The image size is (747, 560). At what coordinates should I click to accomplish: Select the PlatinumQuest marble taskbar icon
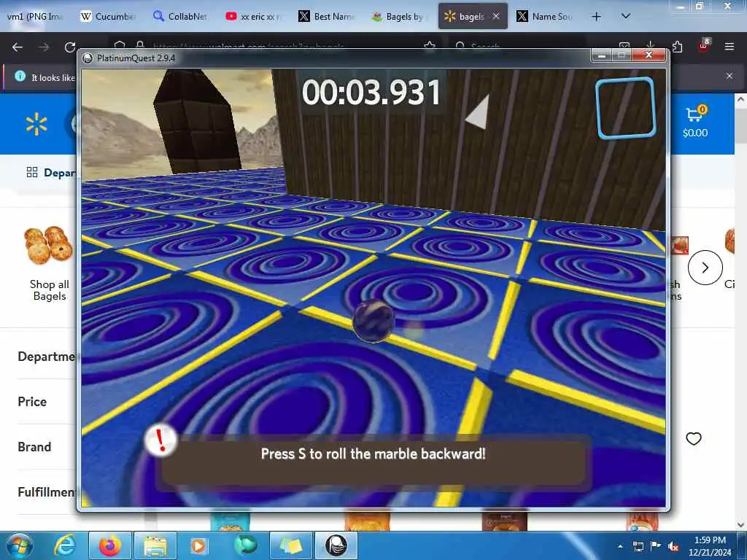click(336, 545)
